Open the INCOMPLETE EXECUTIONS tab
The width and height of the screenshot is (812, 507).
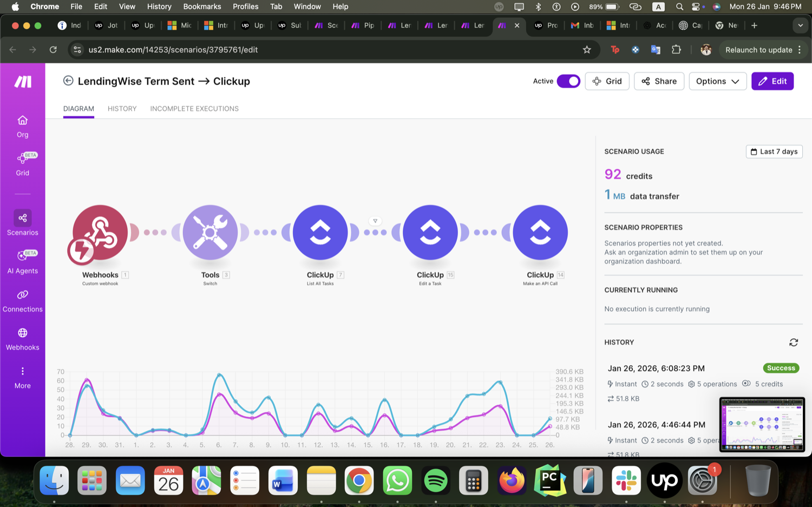click(x=194, y=109)
